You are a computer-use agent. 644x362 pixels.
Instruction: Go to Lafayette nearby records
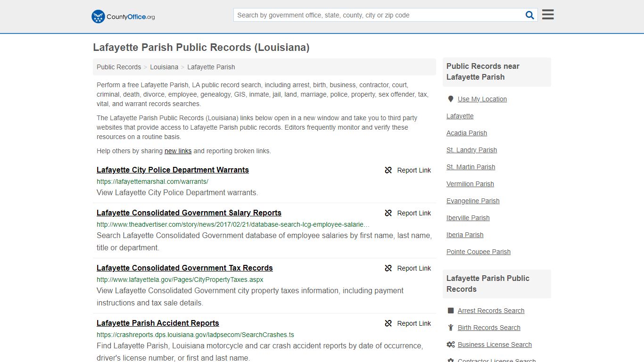coord(460,116)
